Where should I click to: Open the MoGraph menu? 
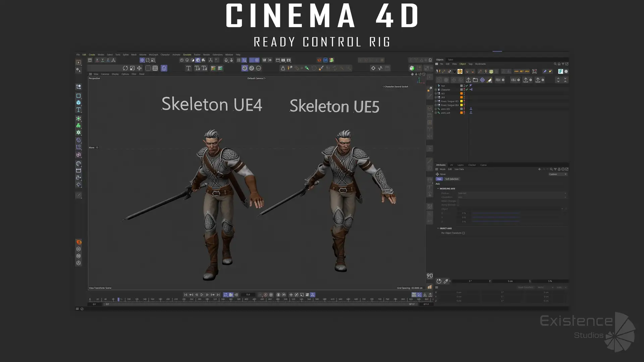[153, 55]
